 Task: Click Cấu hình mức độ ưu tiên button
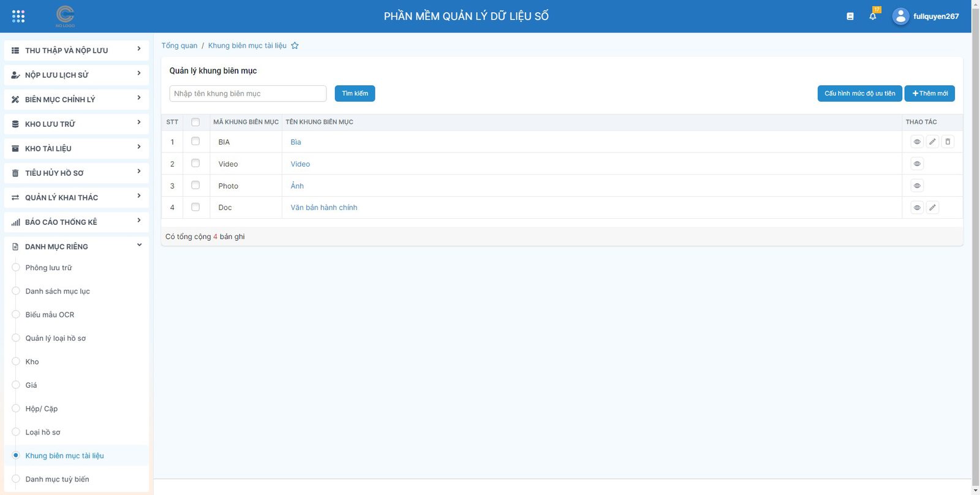click(859, 94)
